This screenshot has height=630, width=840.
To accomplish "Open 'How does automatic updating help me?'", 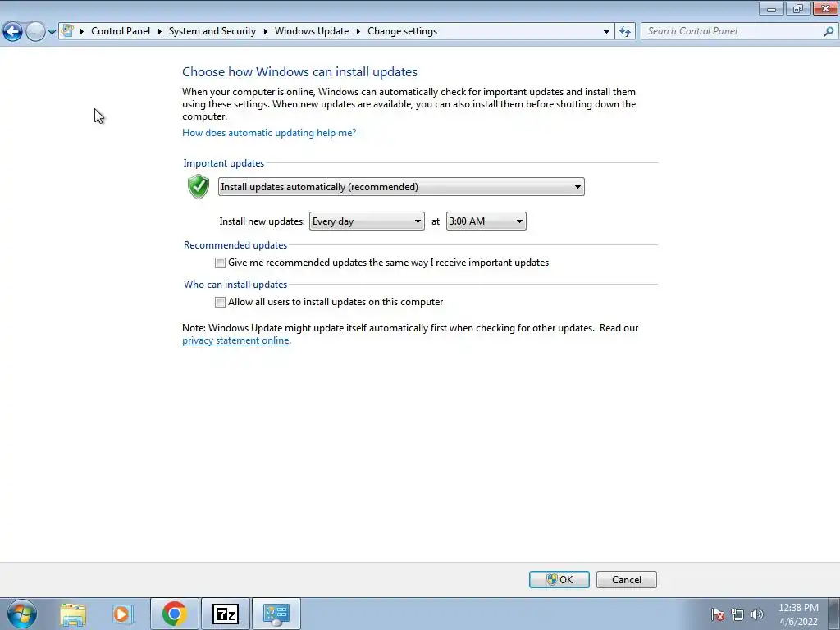I will 269,133.
